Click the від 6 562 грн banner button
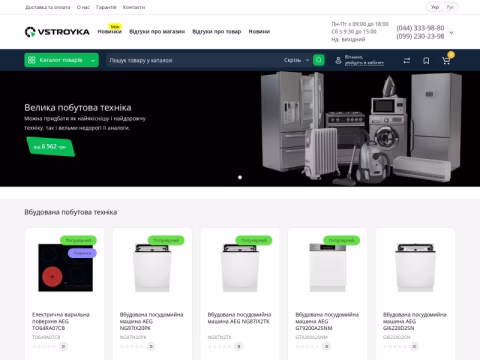The image size is (480, 360). pos(51,147)
